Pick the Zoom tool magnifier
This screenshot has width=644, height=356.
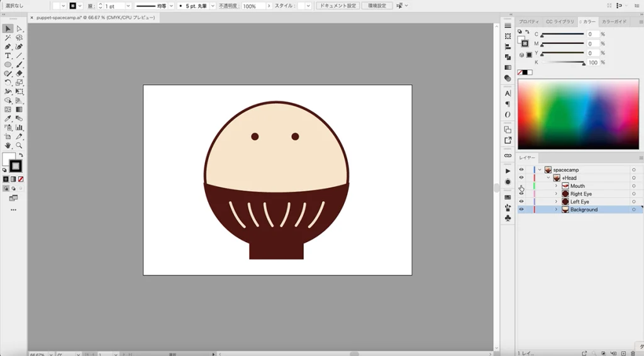[19, 145]
